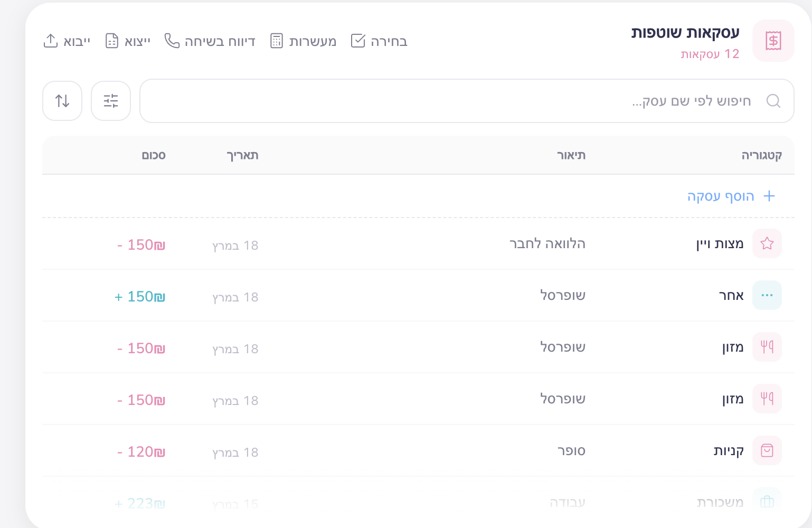Viewport: 812px width, 528px height.
Task: Click the magnifying glass search icon
Action: (x=773, y=101)
